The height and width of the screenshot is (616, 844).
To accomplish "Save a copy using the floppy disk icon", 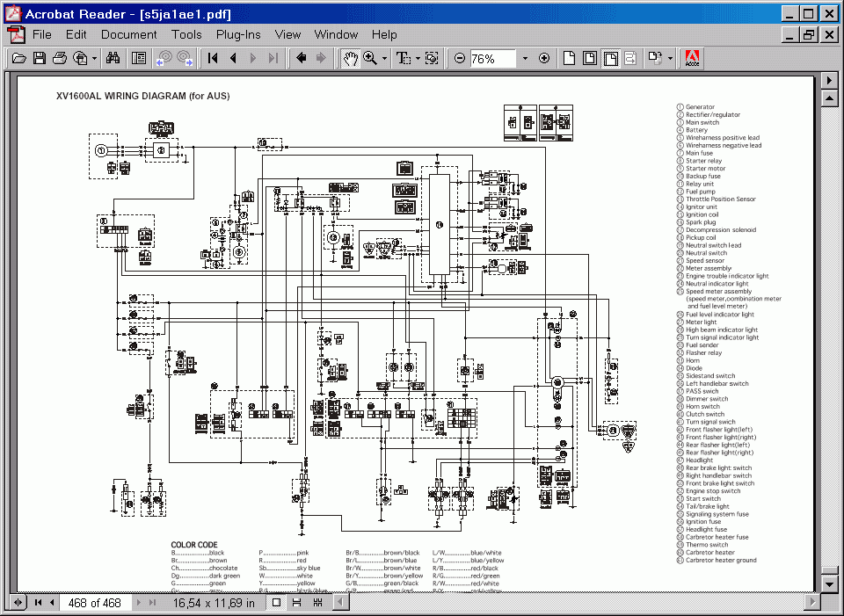I will tap(40, 59).
